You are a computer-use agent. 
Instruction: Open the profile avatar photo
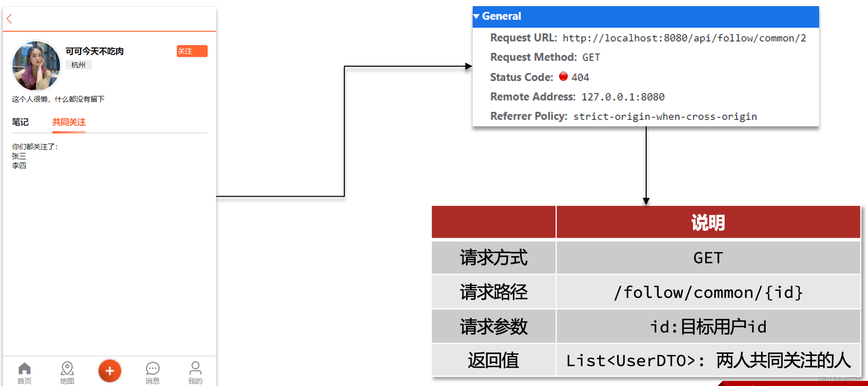pyautogui.click(x=36, y=66)
